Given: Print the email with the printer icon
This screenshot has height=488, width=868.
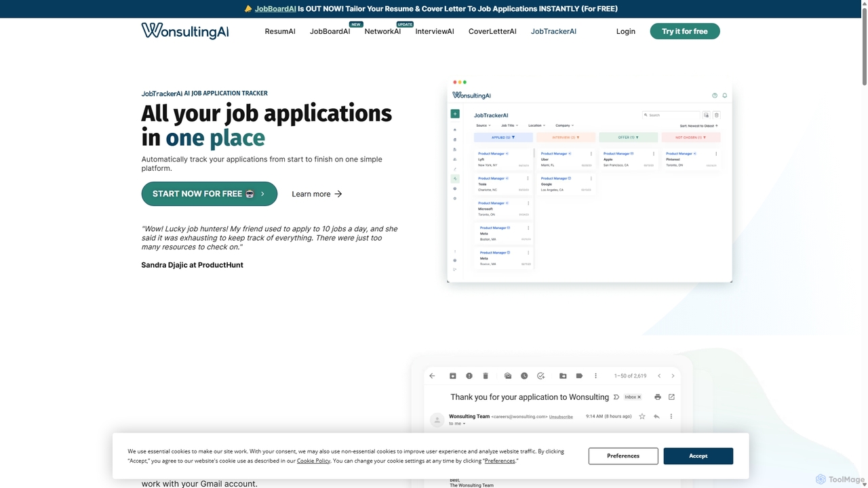Looking at the screenshot, I should click(657, 397).
